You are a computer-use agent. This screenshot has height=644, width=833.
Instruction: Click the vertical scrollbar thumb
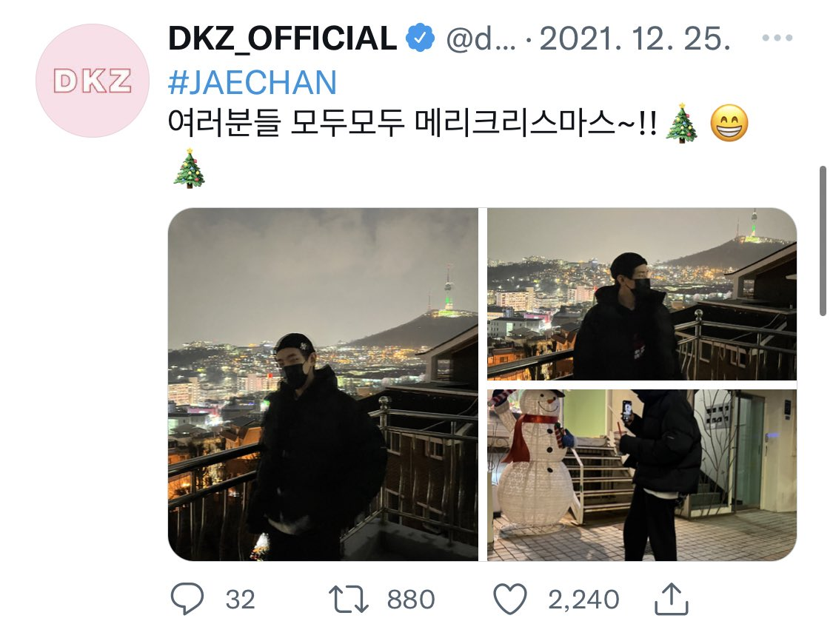coord(823,241)
